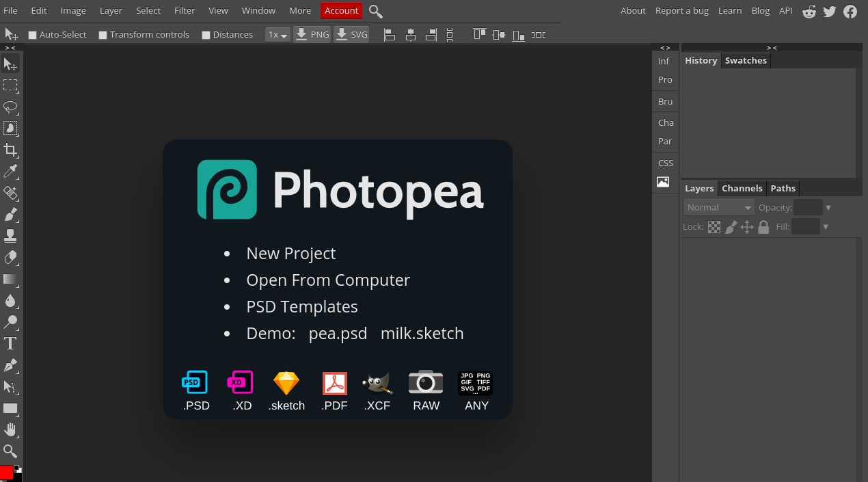Switch to the Paths tab
This screenshot has height=482, width=868.
coord(783,188)
